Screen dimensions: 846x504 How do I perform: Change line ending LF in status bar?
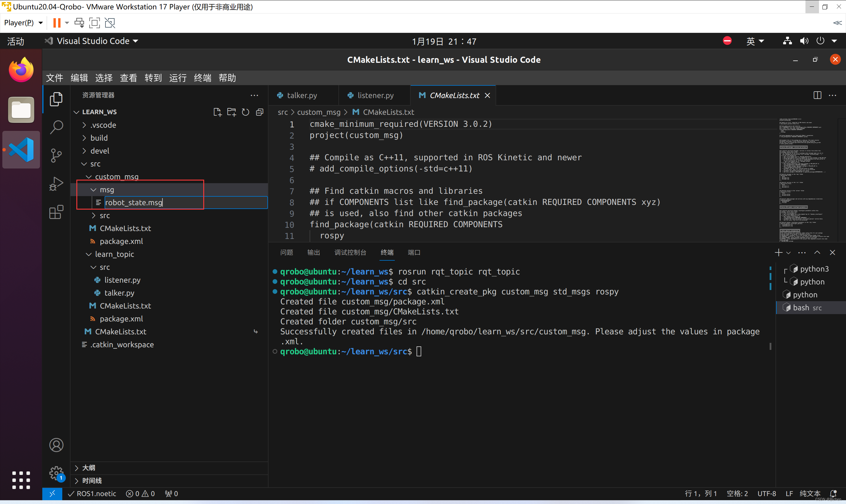(x=789, y=493)
